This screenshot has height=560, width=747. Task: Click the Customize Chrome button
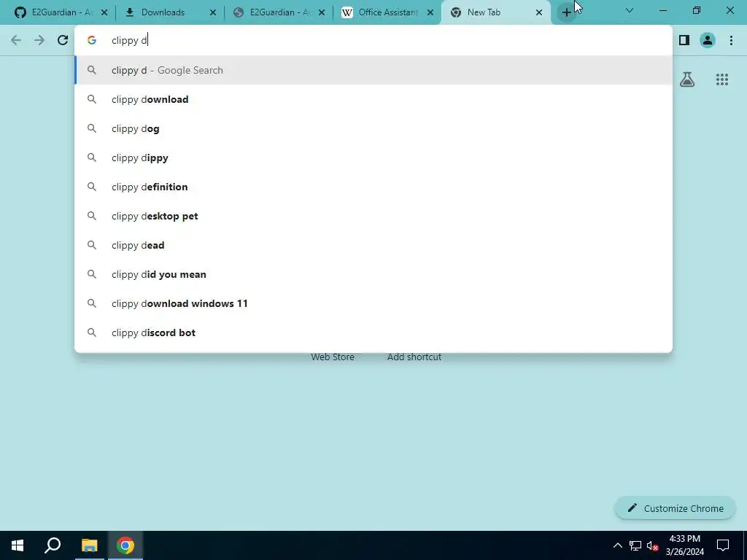(675, 508)
